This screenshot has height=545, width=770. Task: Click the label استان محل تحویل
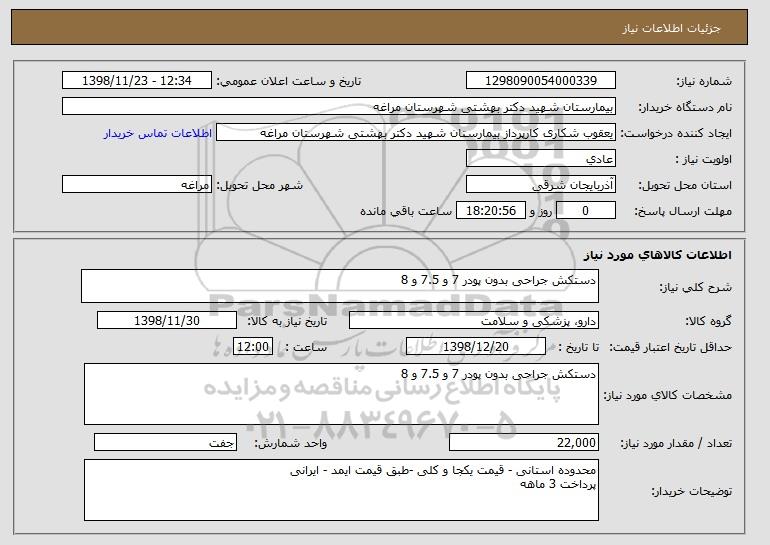pos(686,186)
